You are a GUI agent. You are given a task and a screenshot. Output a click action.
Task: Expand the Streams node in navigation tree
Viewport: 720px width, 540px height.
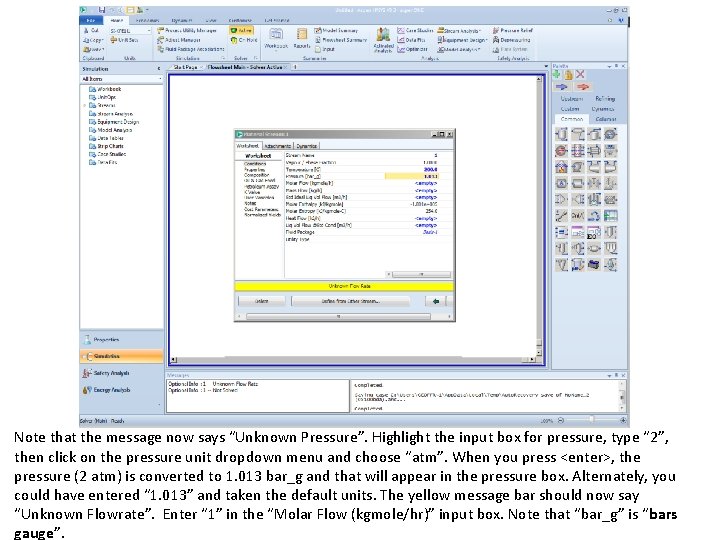(85, 106)
